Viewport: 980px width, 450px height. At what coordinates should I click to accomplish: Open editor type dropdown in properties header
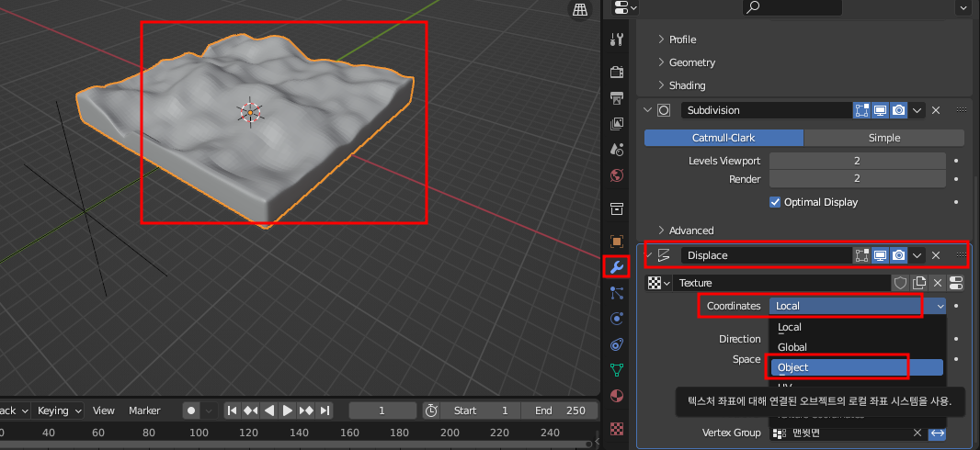(625, 6)
